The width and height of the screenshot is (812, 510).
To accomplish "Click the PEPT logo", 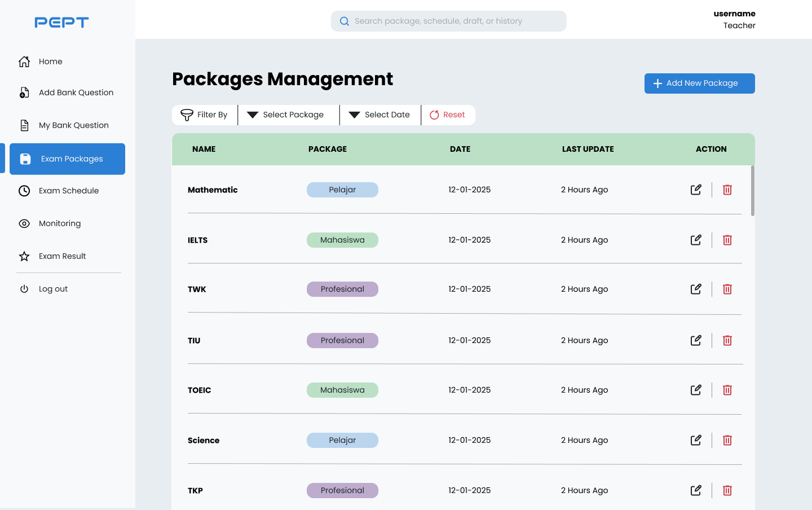I will [62, 23].
